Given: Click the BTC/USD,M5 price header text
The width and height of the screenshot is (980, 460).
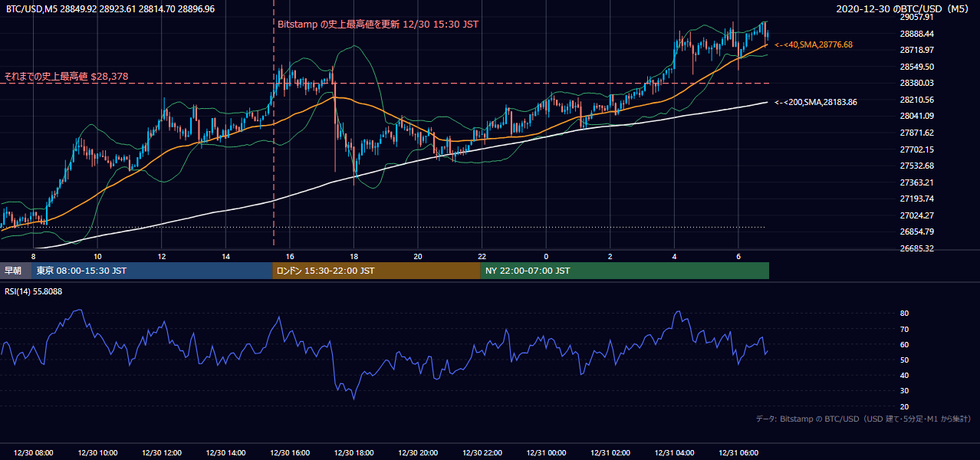Looking at the screenshot, I should click(x=110, y=8).
